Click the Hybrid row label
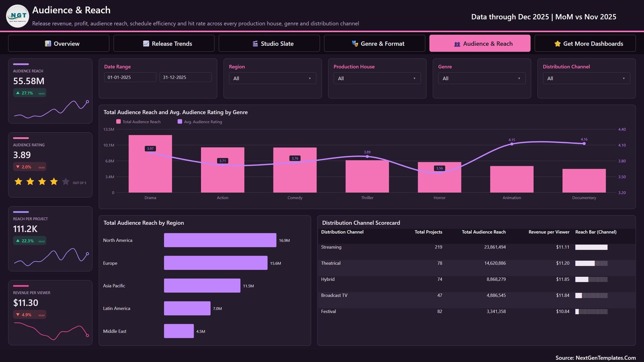 coord(328,279)
